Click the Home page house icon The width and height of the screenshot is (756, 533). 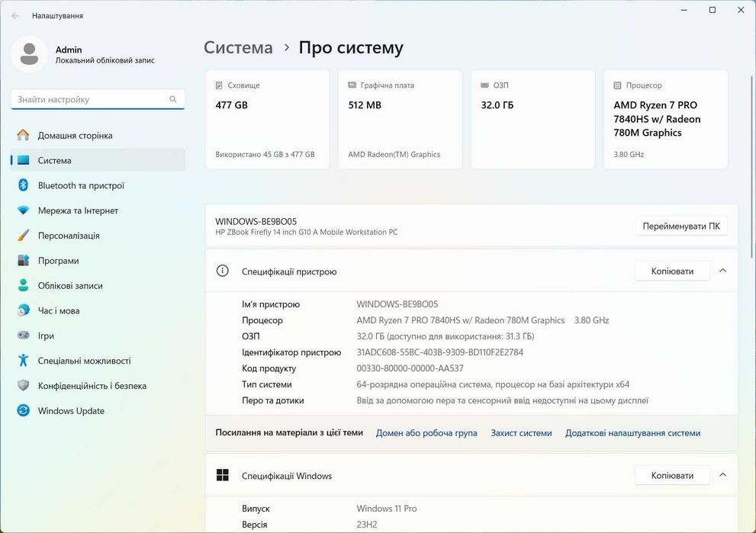tap(23, 136)
